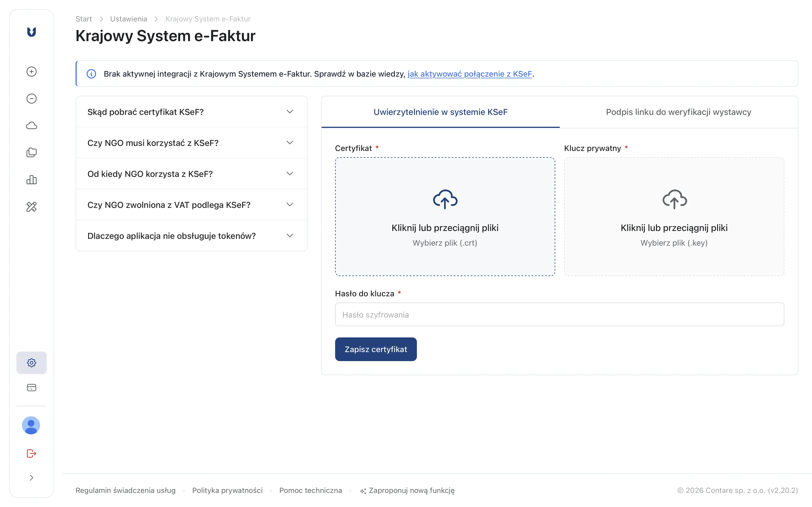Image resolution: width=812 pixels, height=507 pixels.
Task: Click the "Hasło szyfrowania" password field
Action: coord(559,315)
